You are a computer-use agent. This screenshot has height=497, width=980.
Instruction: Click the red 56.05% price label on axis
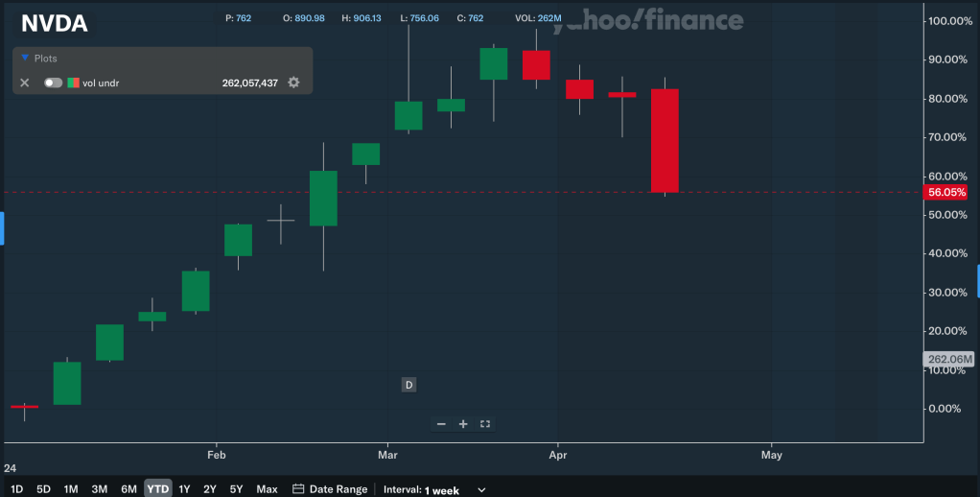point(946,193)
